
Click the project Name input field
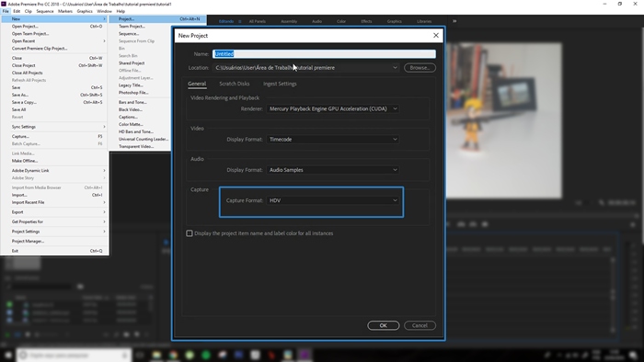[x=324, y=53]
